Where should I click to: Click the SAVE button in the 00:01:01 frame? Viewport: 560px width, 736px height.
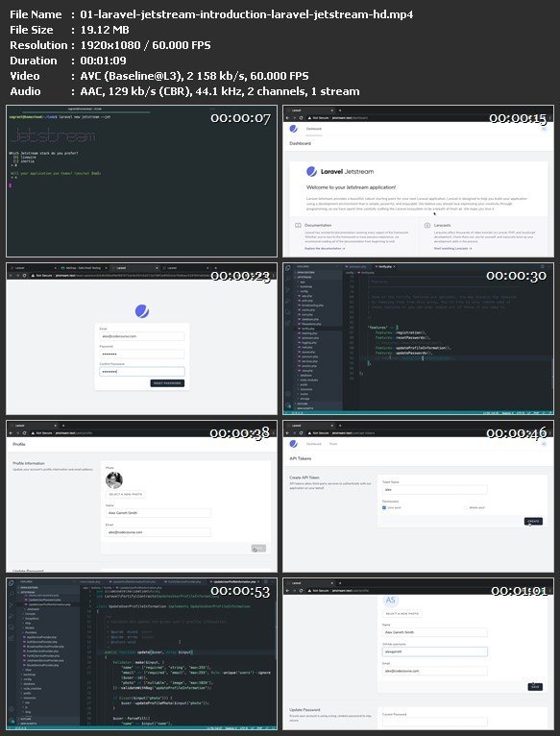coord(535,687)
